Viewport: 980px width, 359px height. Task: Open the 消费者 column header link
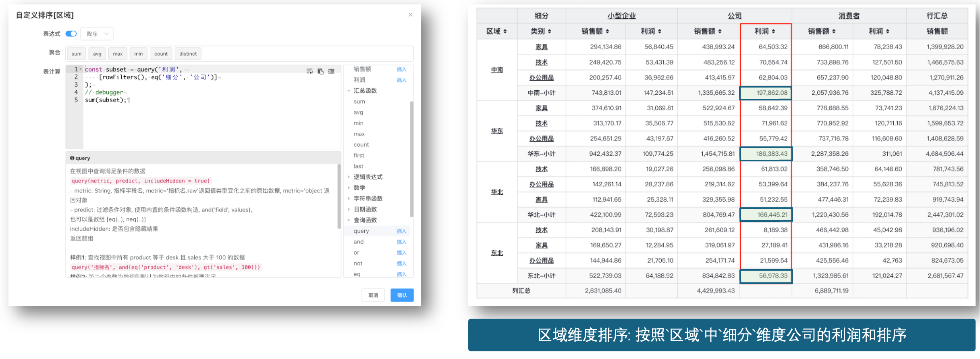click(x=849, y=16)
